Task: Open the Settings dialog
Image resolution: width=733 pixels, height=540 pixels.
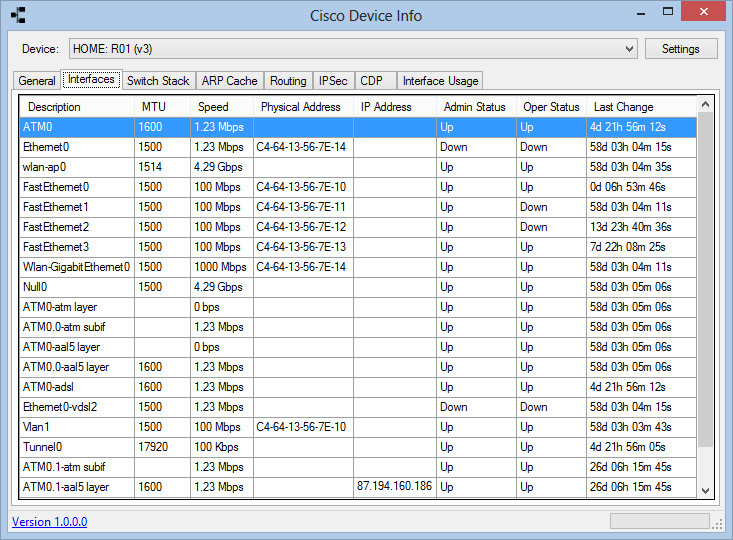Action: [681, 49]
